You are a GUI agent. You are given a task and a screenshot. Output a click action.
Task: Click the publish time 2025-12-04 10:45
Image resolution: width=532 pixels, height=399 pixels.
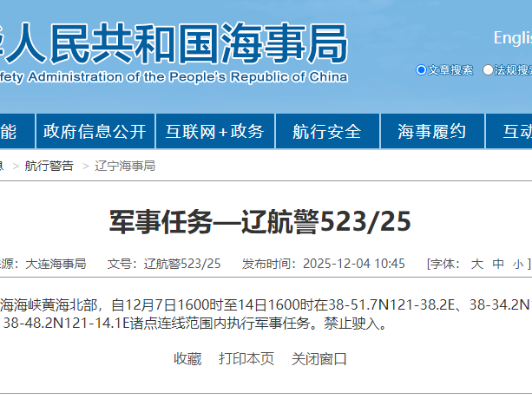354,264
